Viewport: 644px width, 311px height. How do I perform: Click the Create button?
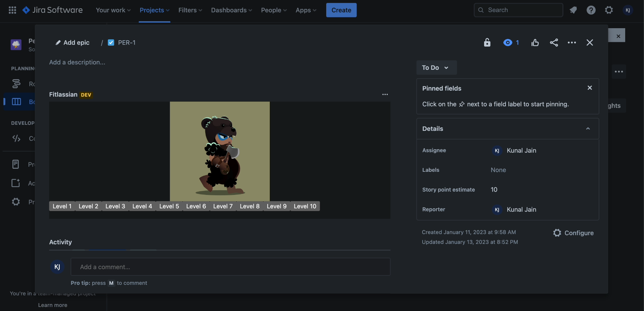(x=341, y=10)
